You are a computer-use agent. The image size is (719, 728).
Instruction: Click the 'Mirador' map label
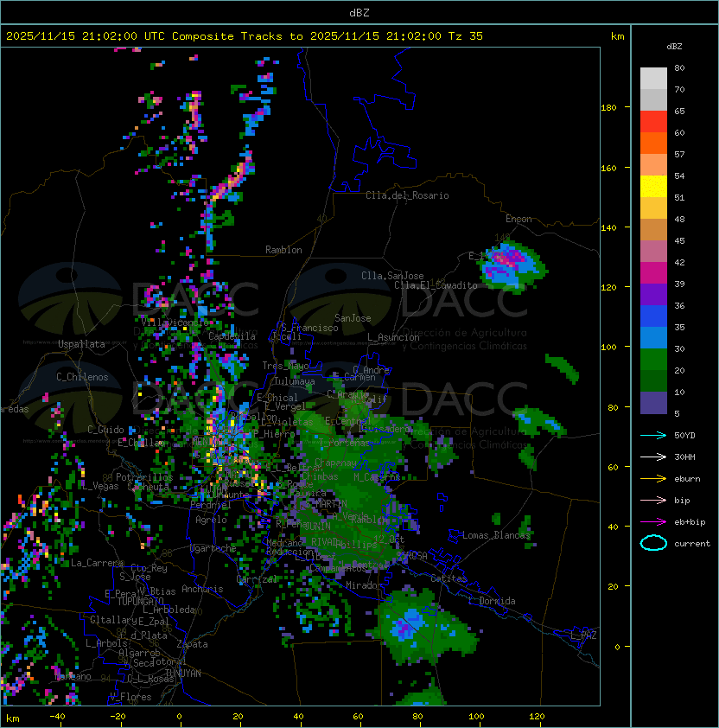(364, 585)
